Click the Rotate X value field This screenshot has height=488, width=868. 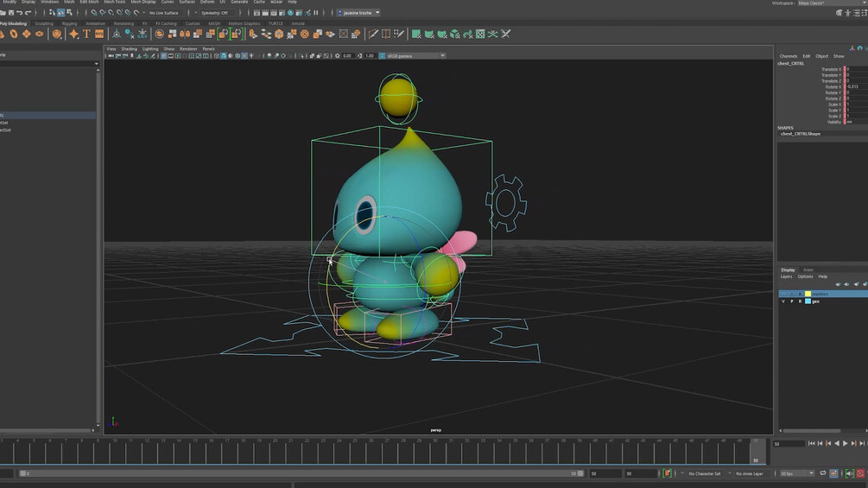857,87
